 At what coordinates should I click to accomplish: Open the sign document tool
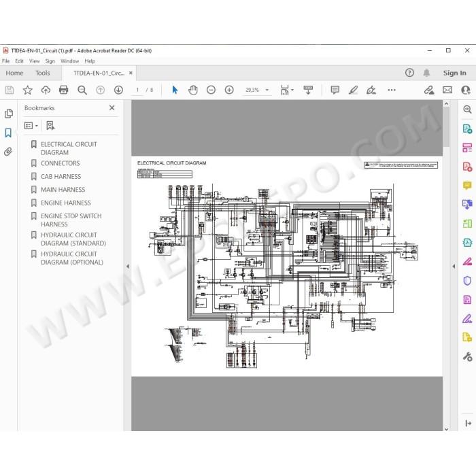(x=371, y=90)
